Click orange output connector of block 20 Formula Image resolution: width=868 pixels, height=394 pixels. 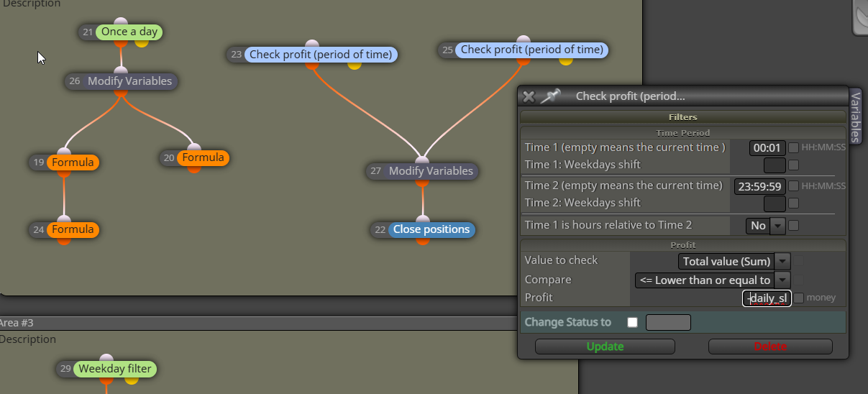point(194,169)
